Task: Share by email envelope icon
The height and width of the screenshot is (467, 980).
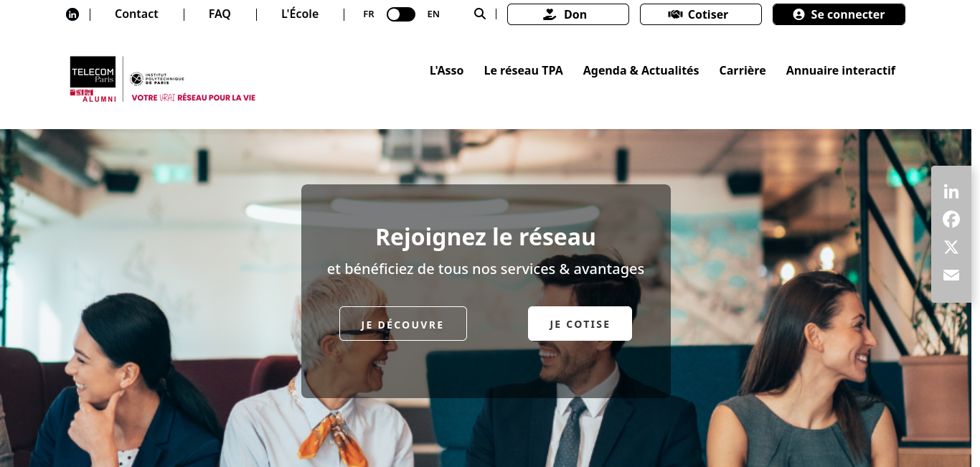Action: [951, 275]
